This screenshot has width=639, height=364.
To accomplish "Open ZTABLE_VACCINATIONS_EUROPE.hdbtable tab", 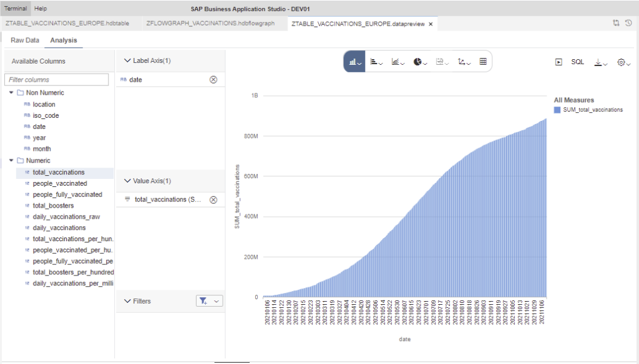I will [67, 24].
